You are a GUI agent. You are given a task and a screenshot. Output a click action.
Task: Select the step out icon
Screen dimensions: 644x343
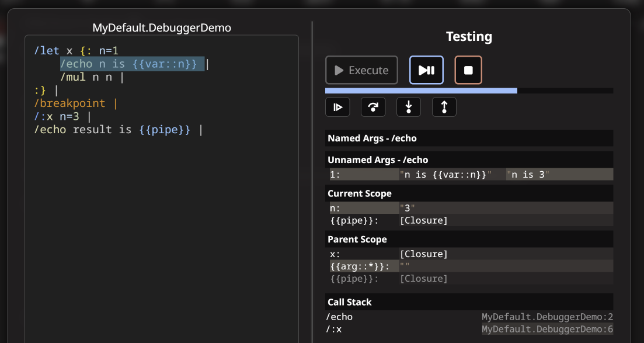(444, 107)
